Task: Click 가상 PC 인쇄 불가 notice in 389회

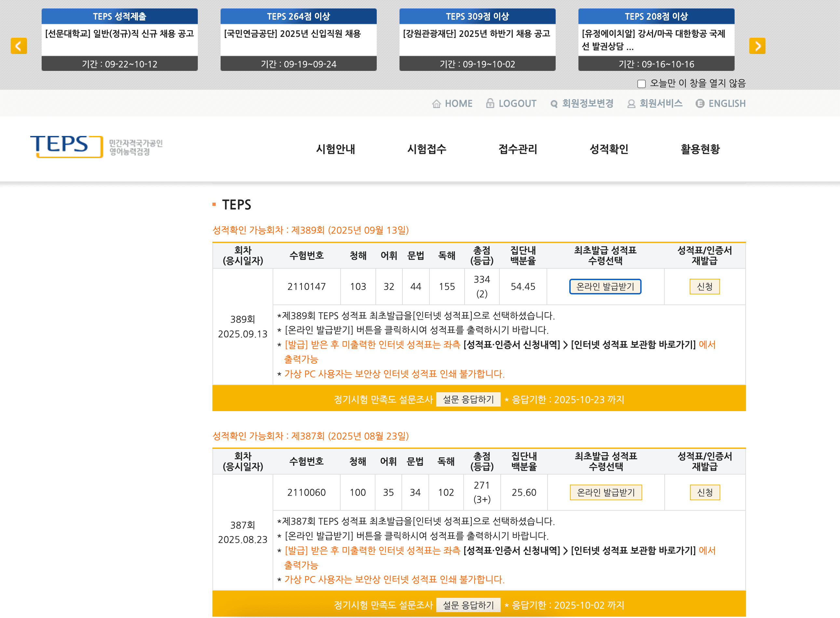Action: point(394,374)
